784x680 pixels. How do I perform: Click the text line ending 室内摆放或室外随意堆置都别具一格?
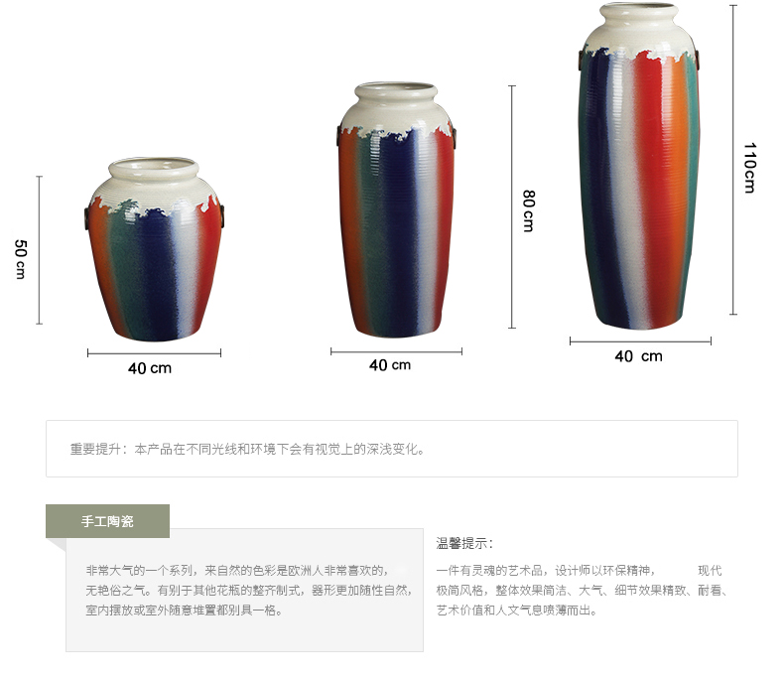point(184,610)
